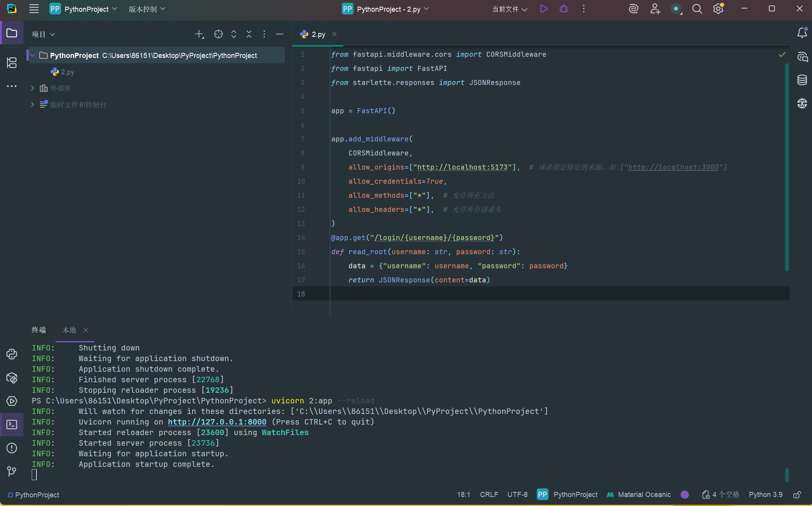Open the Structure tool window
The height and width of the screenshot is (506, 812).
click(12, 63)
